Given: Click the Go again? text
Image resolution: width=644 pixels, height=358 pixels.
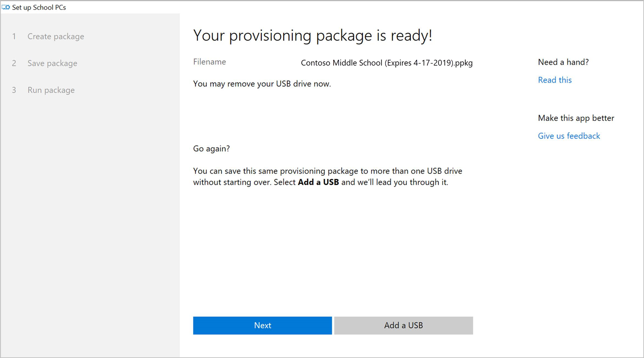Looking at the screenshot, I should [211, 149].
